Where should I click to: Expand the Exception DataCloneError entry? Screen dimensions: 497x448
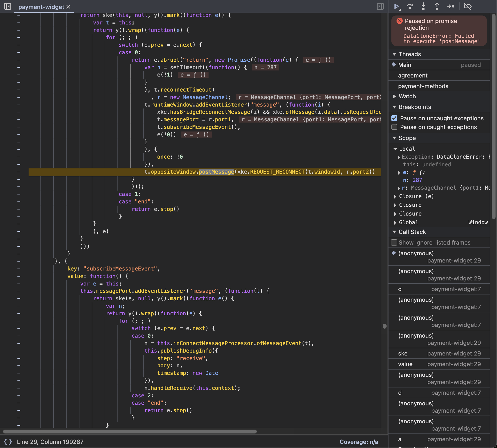(x=399, y=157)
